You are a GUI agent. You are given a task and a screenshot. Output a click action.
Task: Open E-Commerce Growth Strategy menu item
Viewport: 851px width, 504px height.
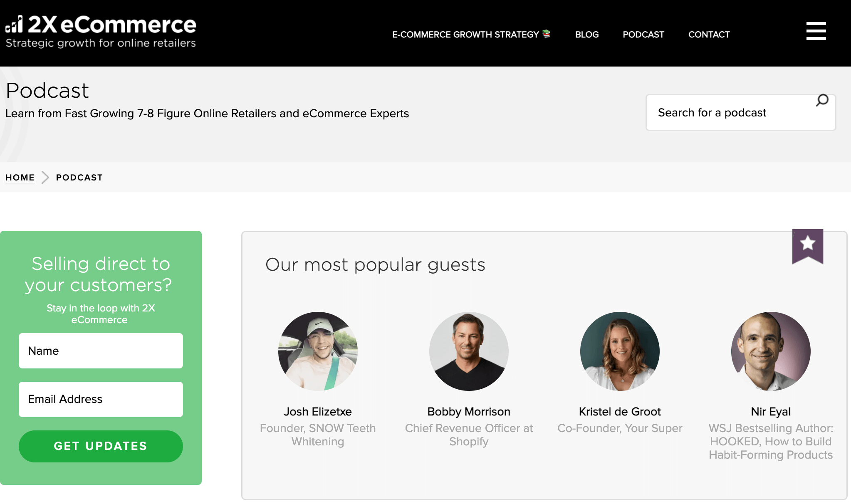(471, 35)
